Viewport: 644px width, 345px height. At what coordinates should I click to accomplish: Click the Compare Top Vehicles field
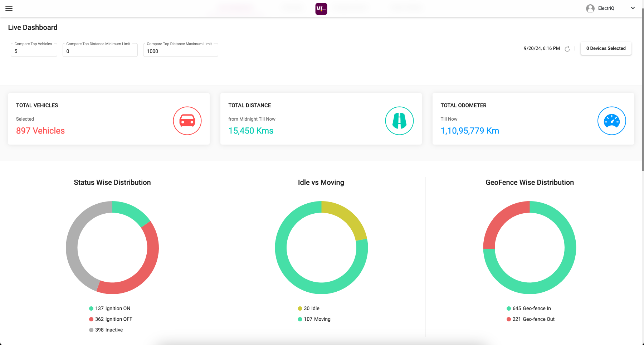(34, 51)
